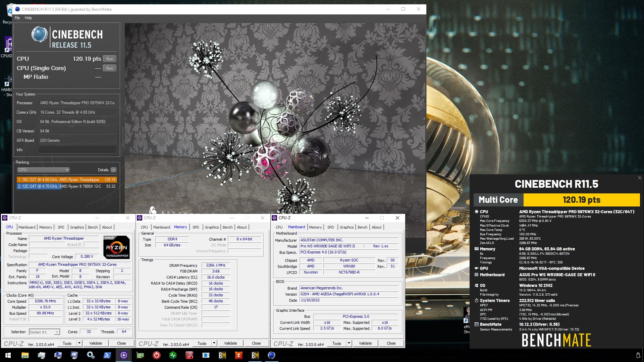
Task: Click the Cinebench sphere logo
Action: [40, 35]
